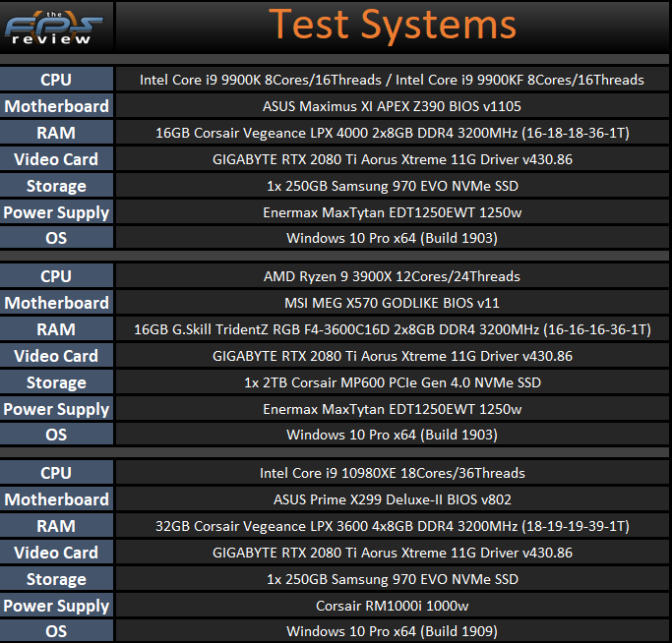The image size is (672, 643).
Task: Select the "32GB Corsair Vegeance LPX 3600" RAM value
Action: point(393,526)
